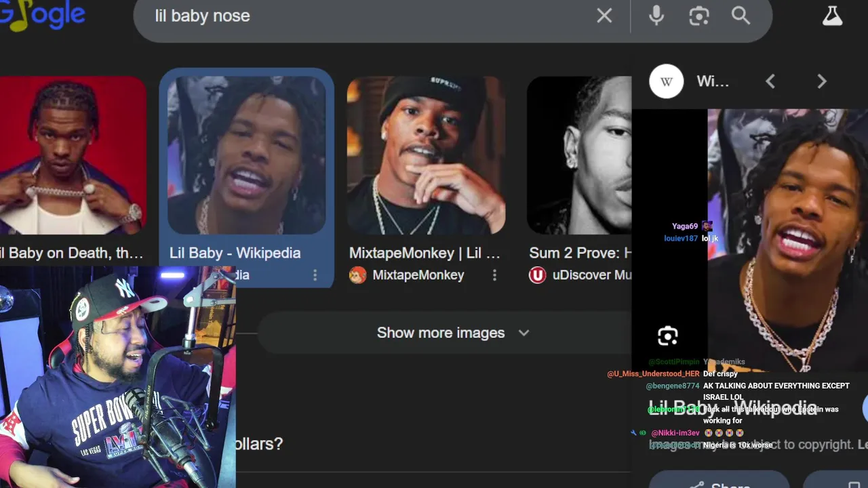Open the Sum 2 Prove uDiscover thumbnail
868x488 pixels.
coord(579,155)
